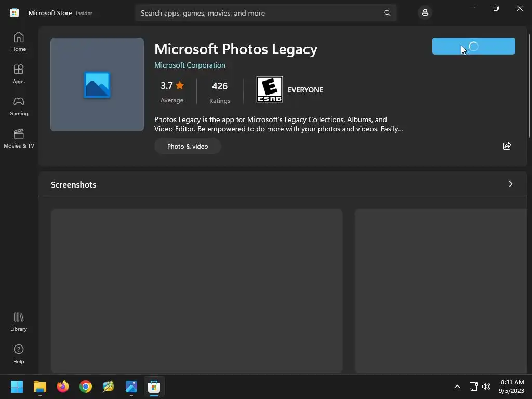
Task: Click the 426 Ratings count
Action: pyautogui.click(x=220, y=91)
